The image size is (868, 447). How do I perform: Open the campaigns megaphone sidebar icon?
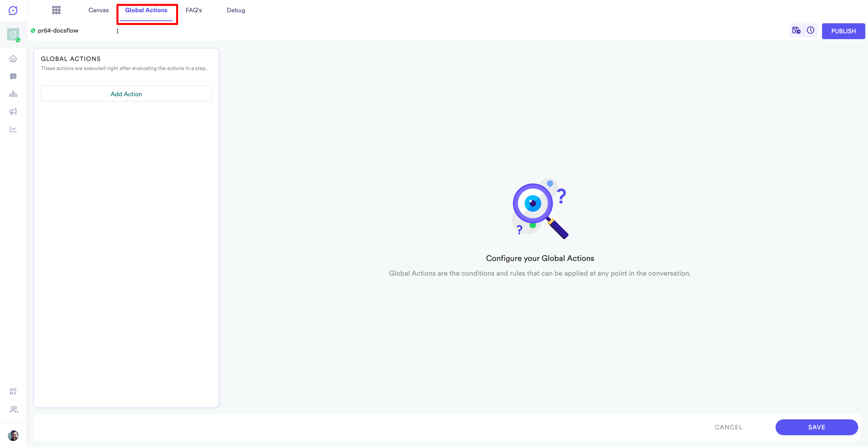13,112
